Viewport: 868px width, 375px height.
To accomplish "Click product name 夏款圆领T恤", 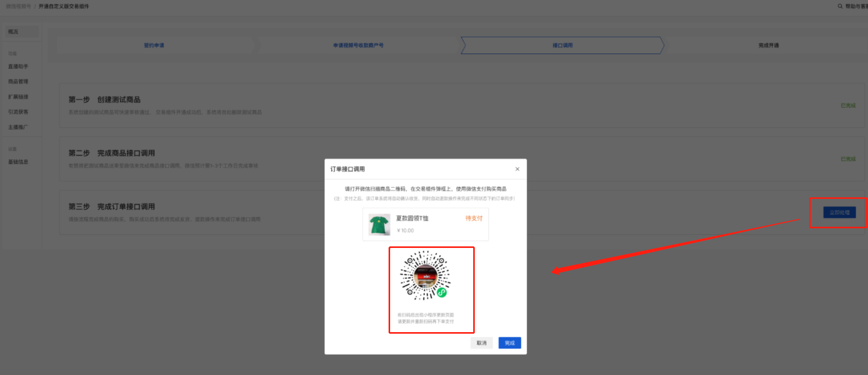I will click(x=412, y=218).
